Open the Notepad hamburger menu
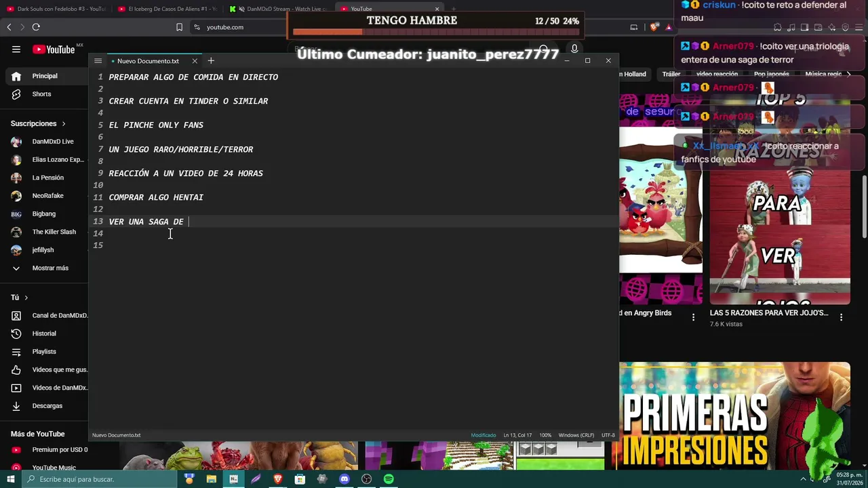This screenshot has width=868, height=488. (x=98, y=61)
